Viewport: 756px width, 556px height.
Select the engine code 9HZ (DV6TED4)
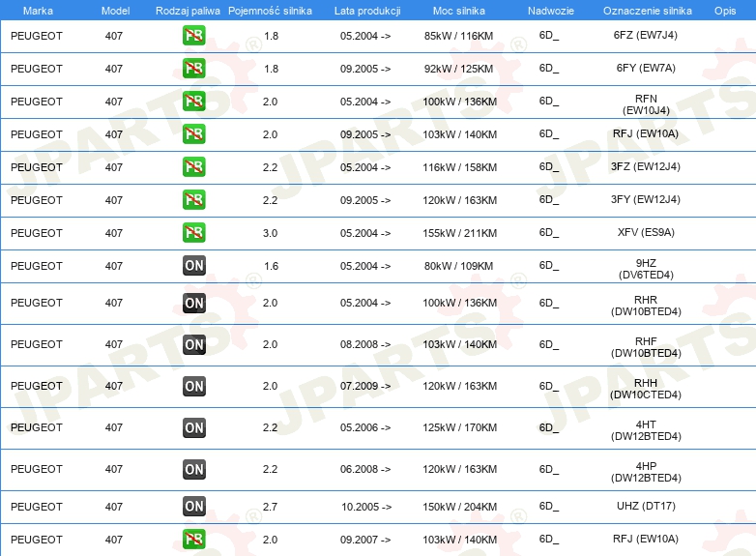coord(646,269)
